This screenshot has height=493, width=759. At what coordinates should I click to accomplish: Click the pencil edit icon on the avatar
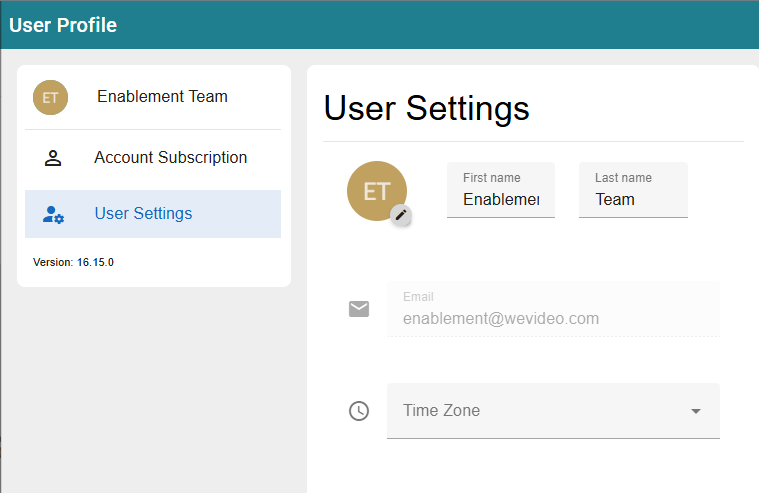tap(401, 215)
